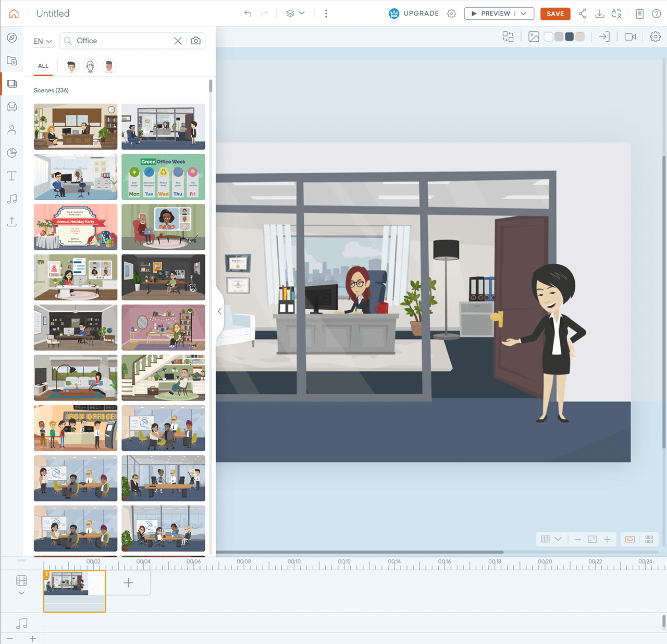667x644 pixels.
Task: Preview the video
Action: (490, 14)
